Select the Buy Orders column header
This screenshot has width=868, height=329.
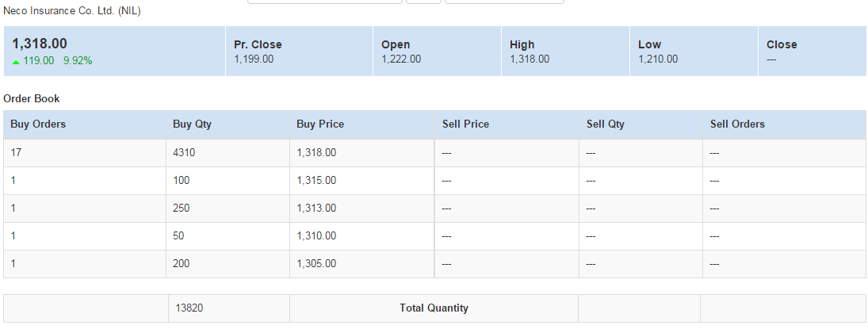[x=85, y=124]
